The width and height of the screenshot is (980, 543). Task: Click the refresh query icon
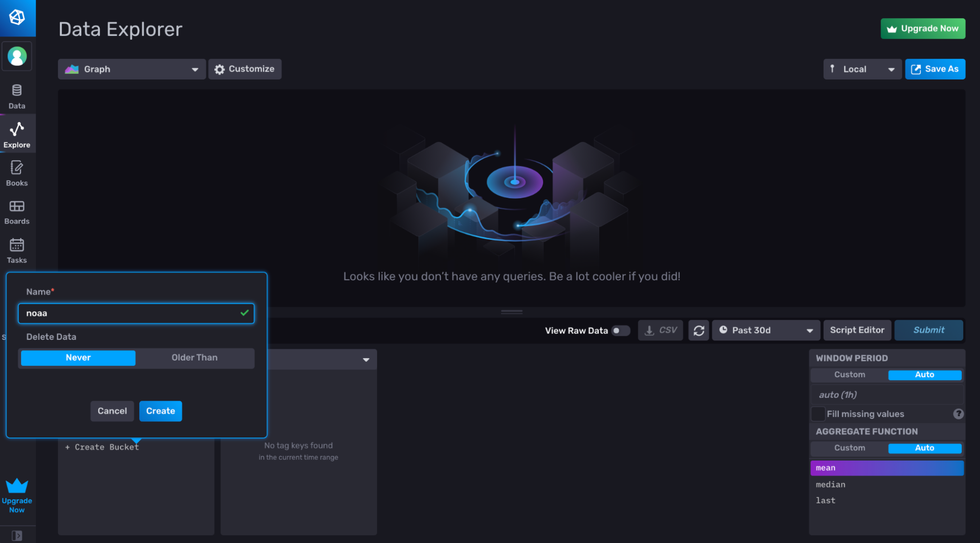699,331
